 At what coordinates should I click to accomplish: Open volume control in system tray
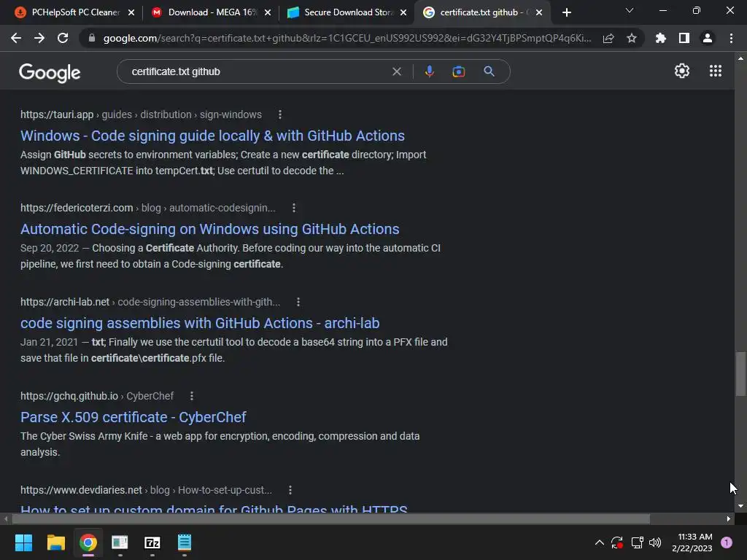click(655, 542)
